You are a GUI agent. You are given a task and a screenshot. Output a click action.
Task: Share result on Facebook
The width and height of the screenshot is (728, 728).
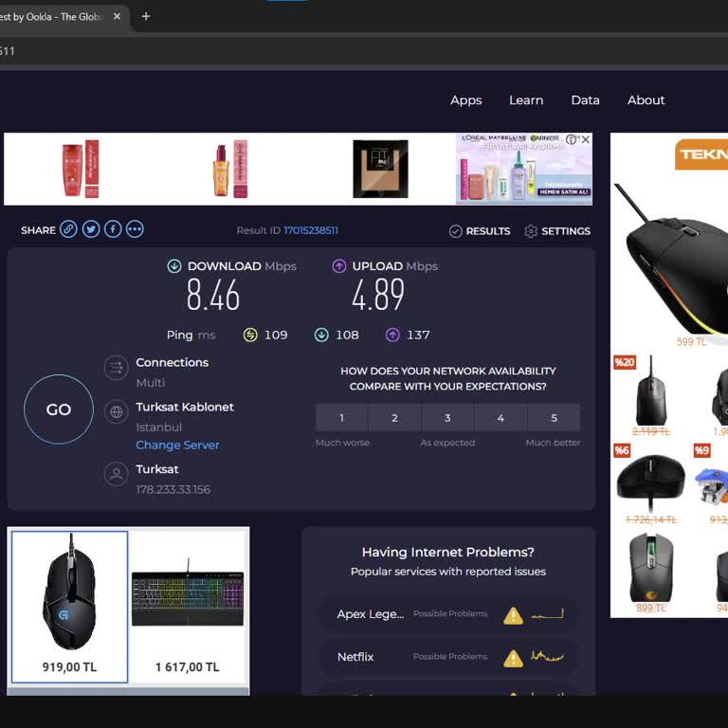(113, 229)
